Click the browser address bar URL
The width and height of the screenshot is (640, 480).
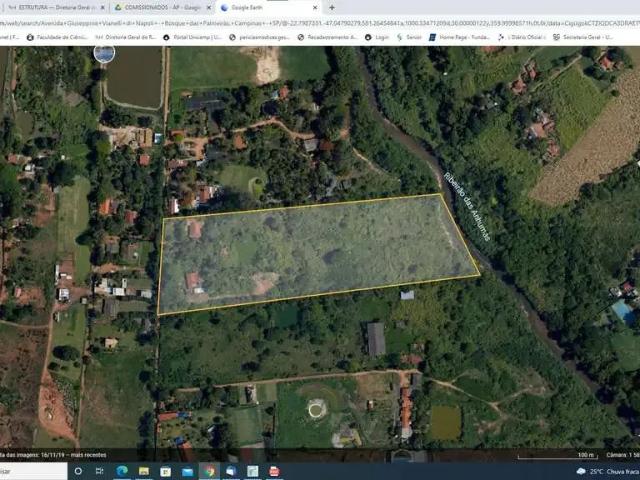pos(320,23)
